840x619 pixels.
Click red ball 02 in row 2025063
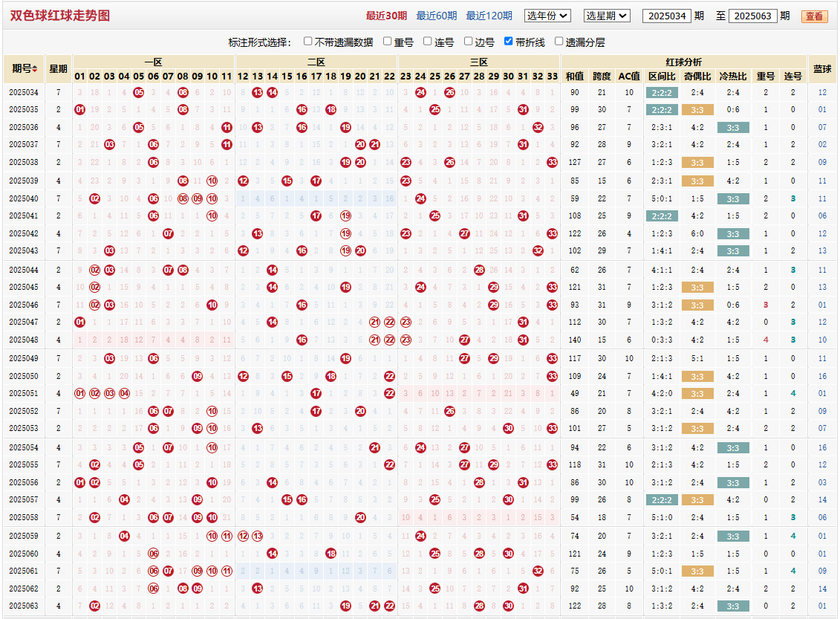95,606
